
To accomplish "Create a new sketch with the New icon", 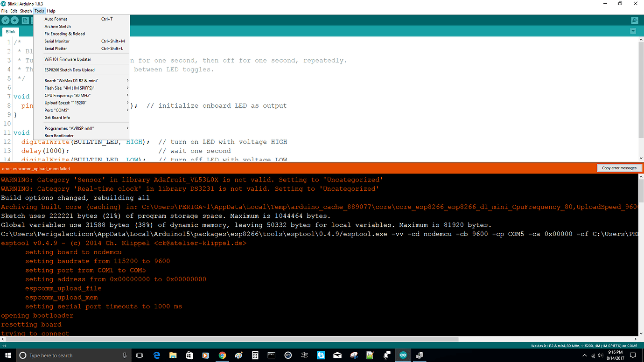I will [x=24, y=20].
